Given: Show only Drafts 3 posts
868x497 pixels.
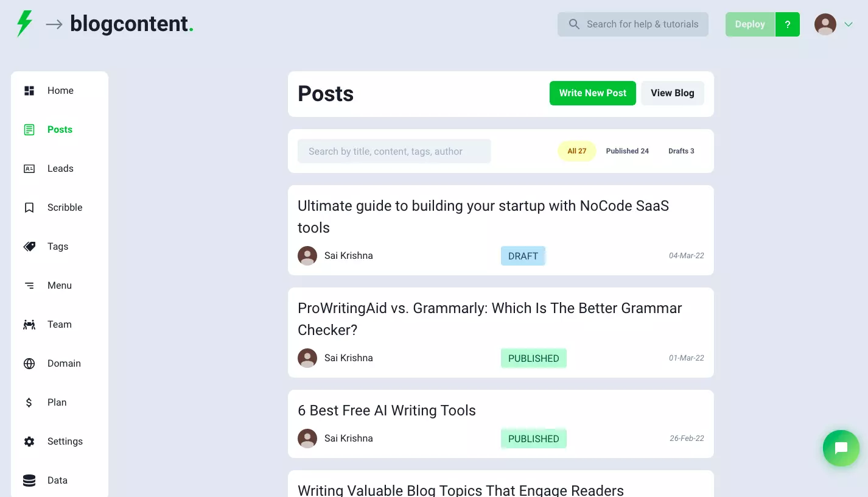Looking at the screenshot, I should tap(681, 150).
